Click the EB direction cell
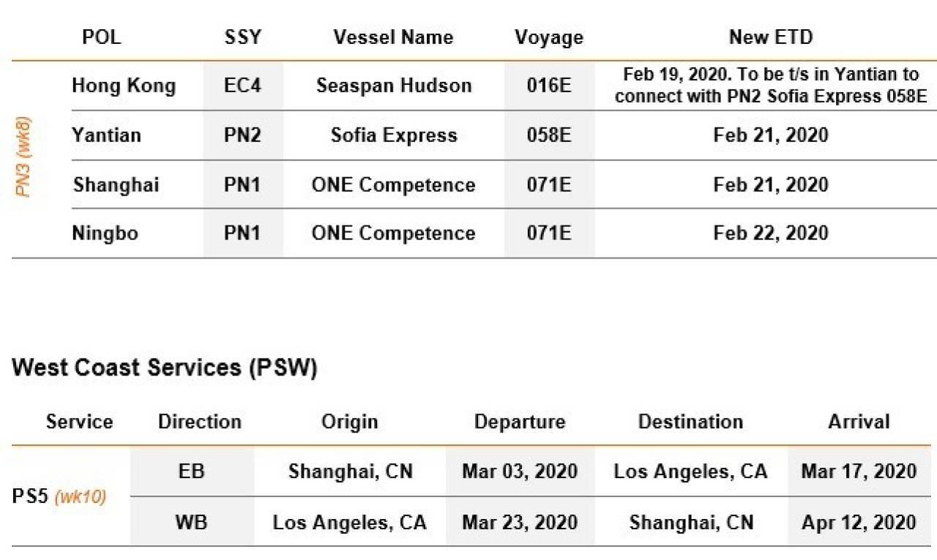The width and height of the screenshot is (937, 560). tap(192, 471)
